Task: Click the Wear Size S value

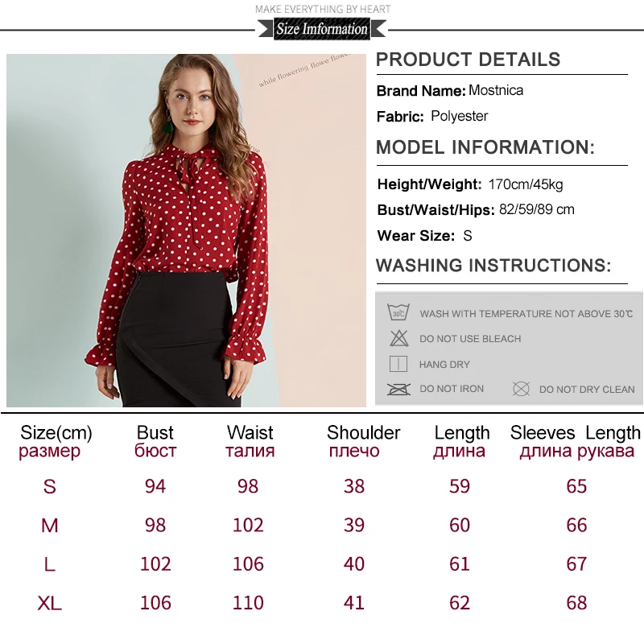Action: pyautogui.click(x=468, y=236)
